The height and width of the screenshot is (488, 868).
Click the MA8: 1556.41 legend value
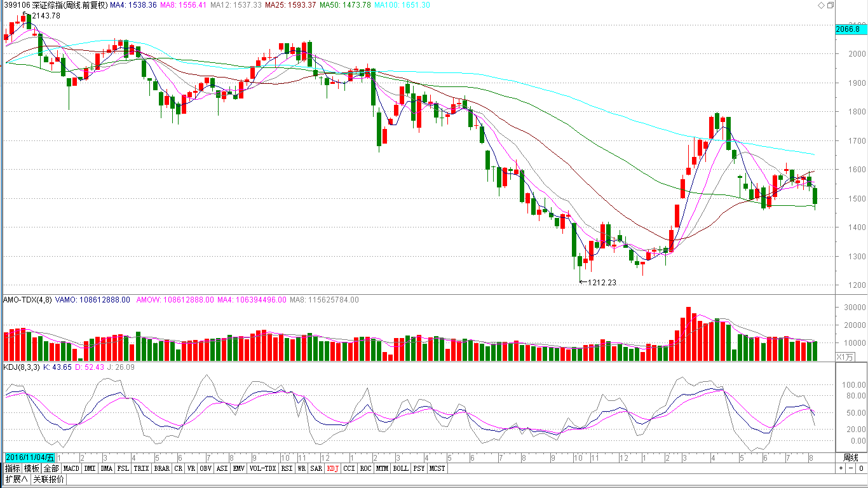pos(184,5)
